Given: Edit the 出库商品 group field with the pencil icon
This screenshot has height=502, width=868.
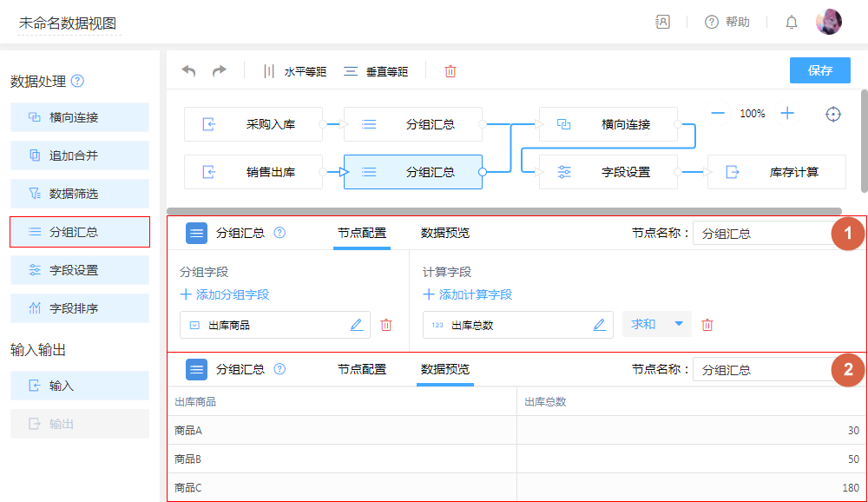Looking at the screenshot, I should (356, 325).
